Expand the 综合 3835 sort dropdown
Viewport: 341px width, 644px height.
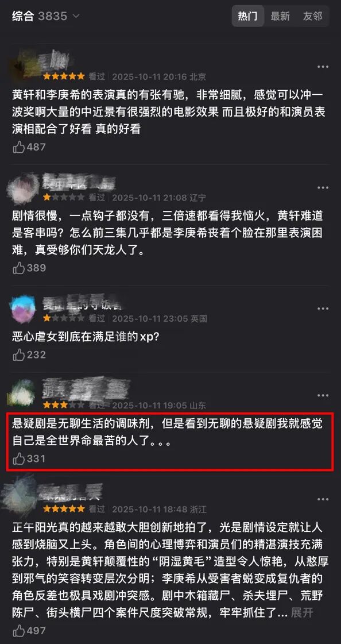click(45, 16)
